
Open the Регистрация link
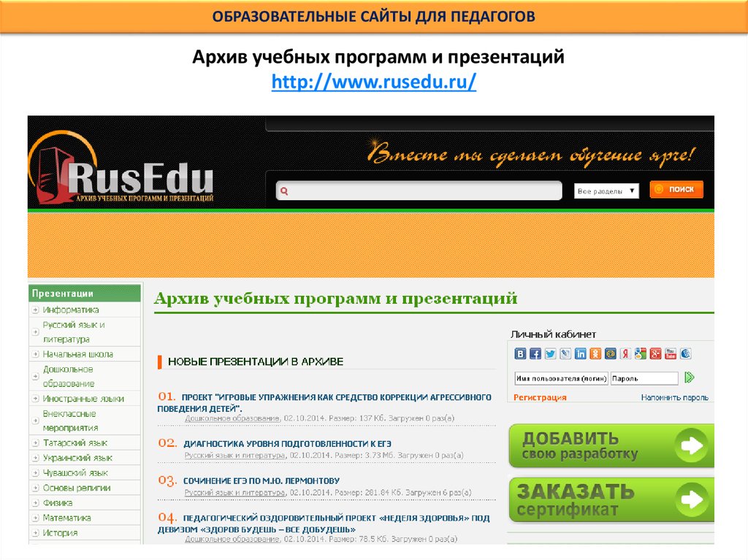point(540,397)
